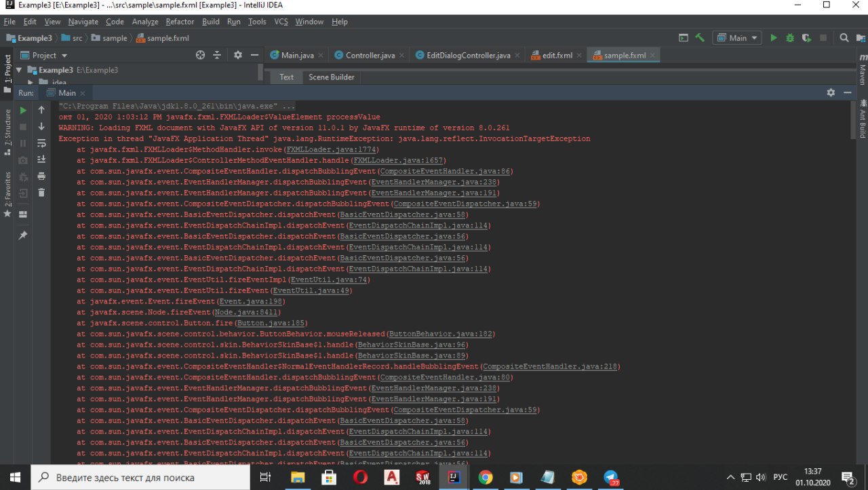Rerun Main using the green run-panel arrow
This screenshot has width=868, height=490.
(23, 110)
